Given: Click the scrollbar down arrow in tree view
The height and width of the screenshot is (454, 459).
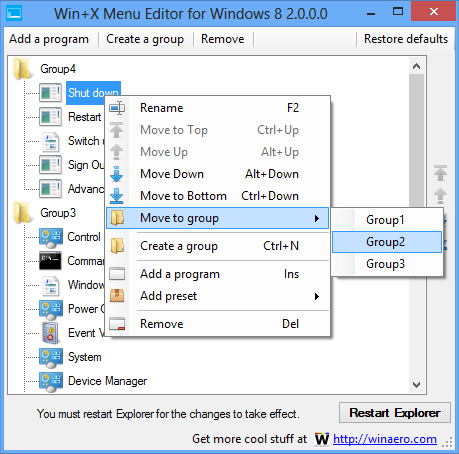Looking at the screenshot, I should 416,385.
